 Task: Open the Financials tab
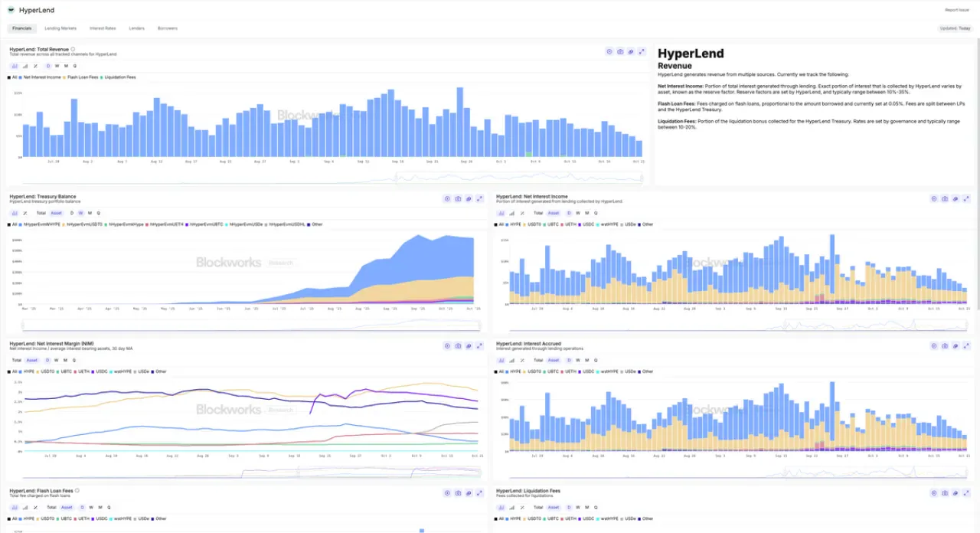[22, 28]
